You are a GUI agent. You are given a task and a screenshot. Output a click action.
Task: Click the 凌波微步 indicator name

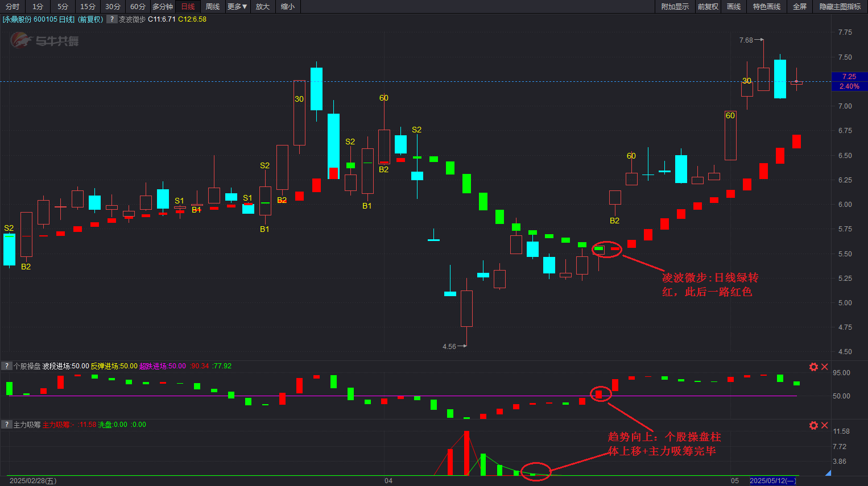(132, 19)
